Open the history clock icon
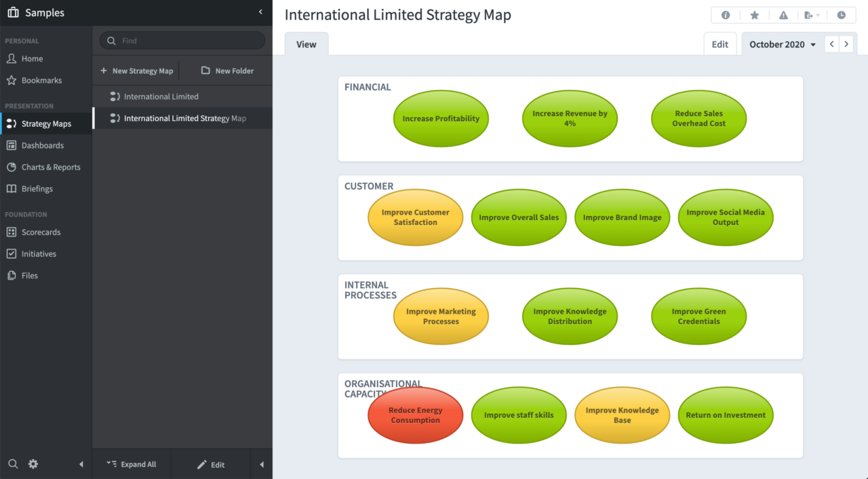Viewport: 868px width, 479px height. coord(842,14)
